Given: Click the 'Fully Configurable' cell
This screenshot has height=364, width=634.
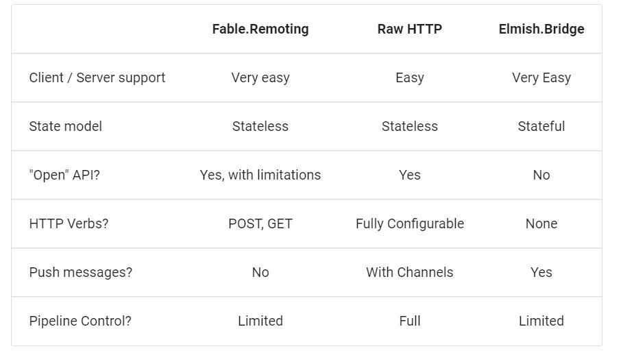Looking at the screenshot, I should [410, 223].
